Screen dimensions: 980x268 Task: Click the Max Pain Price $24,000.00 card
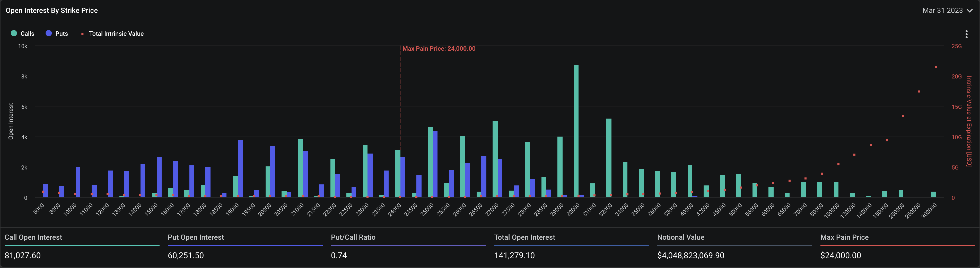(898, 246)
